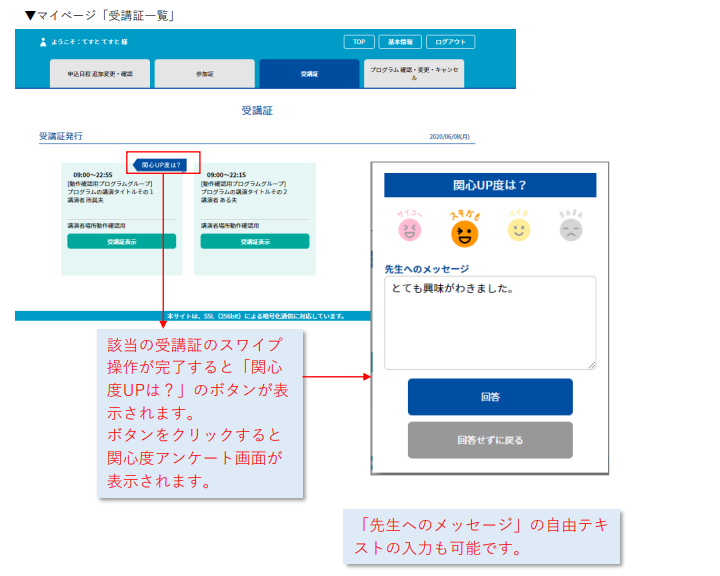Submit with the blue 回答 button

pyautogui.click(x=490, y=397)
